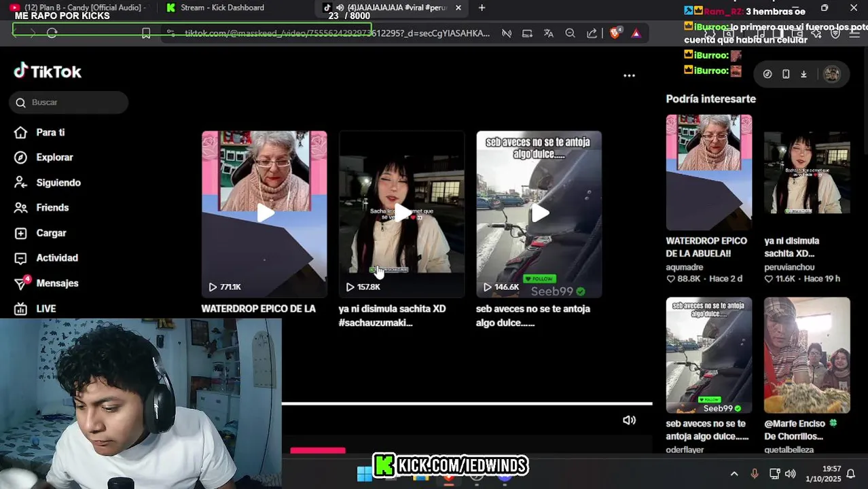Image resolution: width=868 pixels, height=489 pixels.
Task: Open aqumadre profile link
Action: pos(685,267)
